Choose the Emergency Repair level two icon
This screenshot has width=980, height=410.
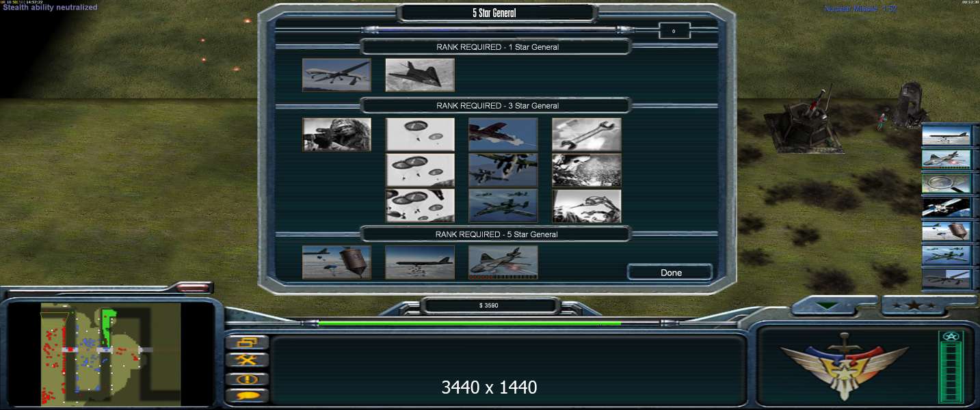587,170
